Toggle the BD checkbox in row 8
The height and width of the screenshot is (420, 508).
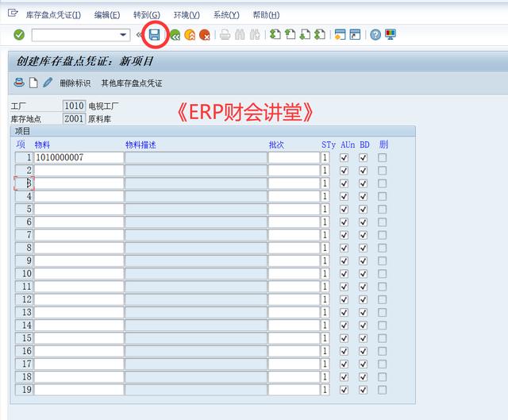coord(363,248)
